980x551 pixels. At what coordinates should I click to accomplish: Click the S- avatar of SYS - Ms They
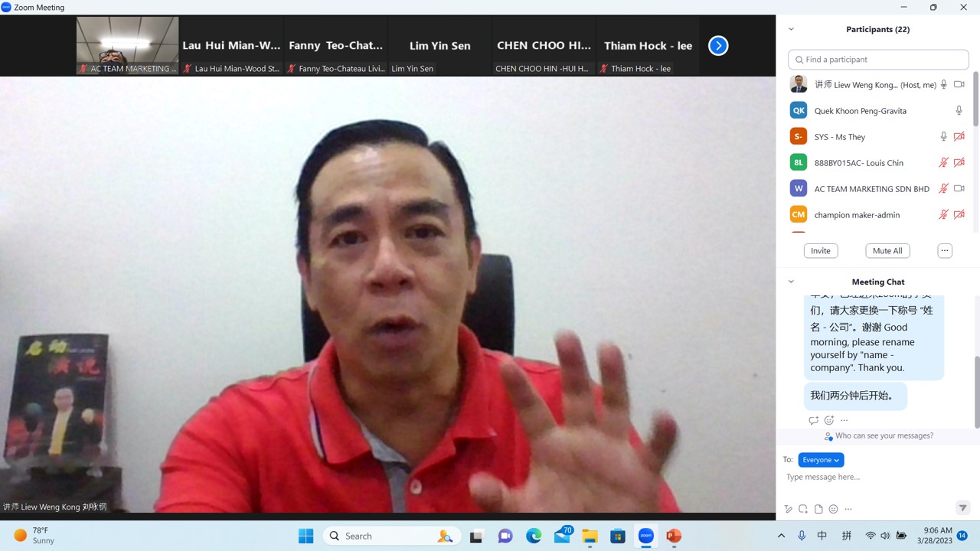(x=799, y=136)
